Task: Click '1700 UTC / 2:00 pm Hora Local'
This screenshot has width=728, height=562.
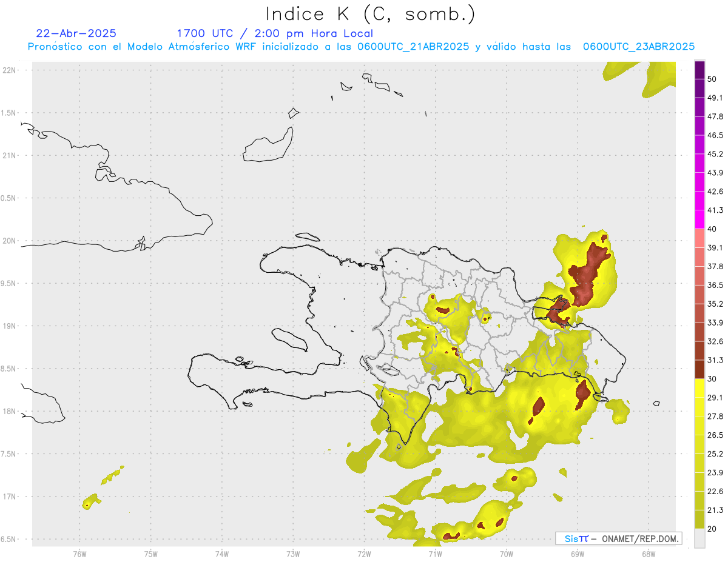Action: click(x=275, y=34)
